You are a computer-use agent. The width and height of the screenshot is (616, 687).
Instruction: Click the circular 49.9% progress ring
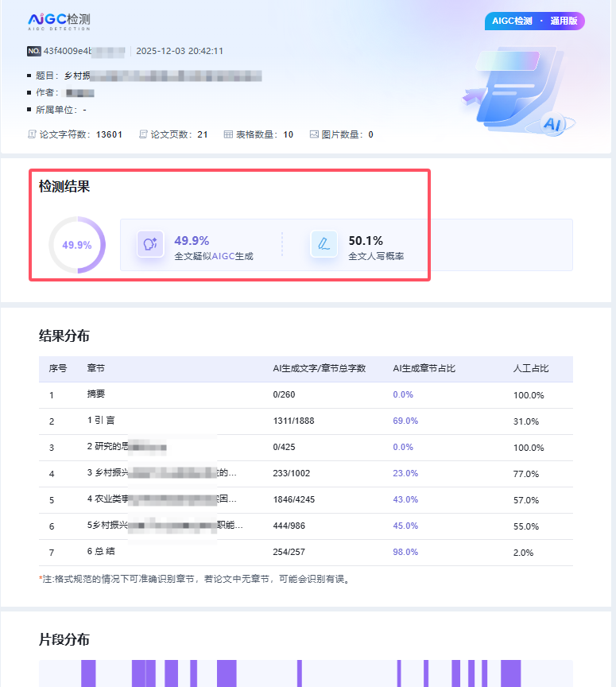click(77, 244)
